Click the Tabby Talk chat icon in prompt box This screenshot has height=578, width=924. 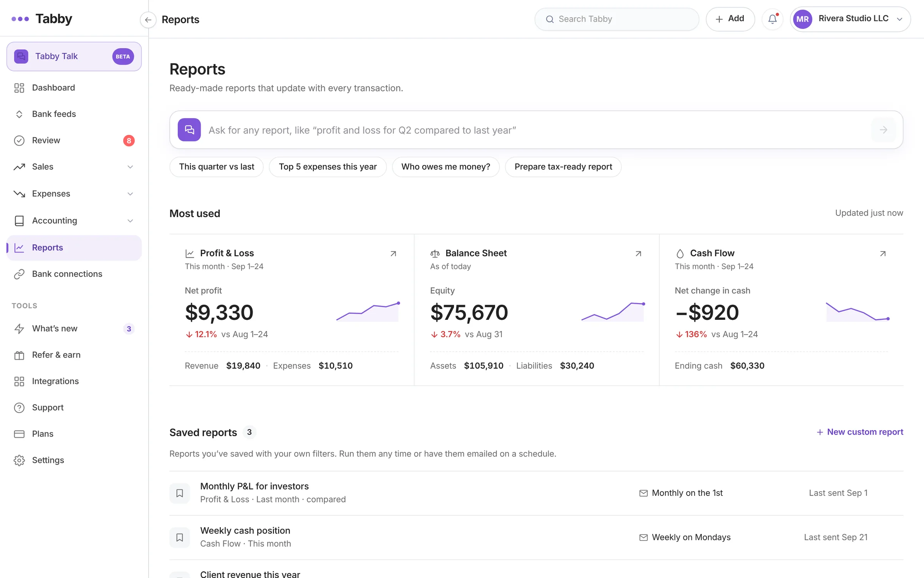[x=189, y=130]
